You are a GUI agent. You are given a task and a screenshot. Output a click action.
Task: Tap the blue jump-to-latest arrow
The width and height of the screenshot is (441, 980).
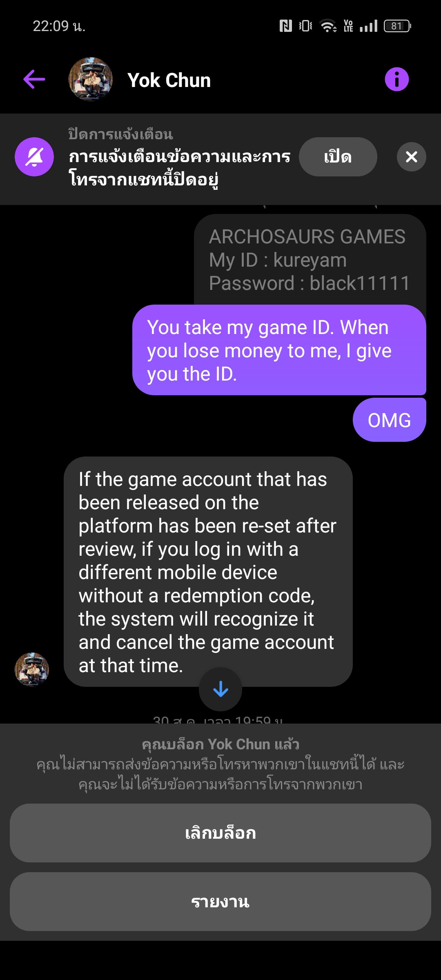(220, 689)
